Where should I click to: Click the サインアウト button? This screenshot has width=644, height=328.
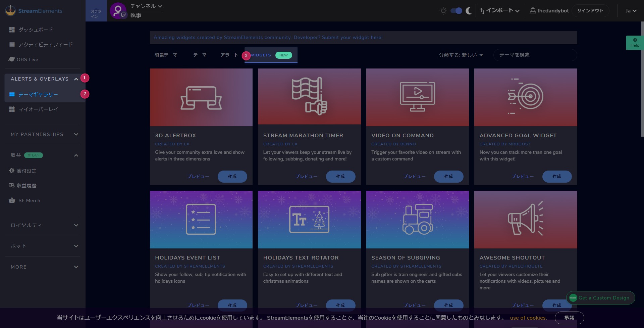point(590,11)
